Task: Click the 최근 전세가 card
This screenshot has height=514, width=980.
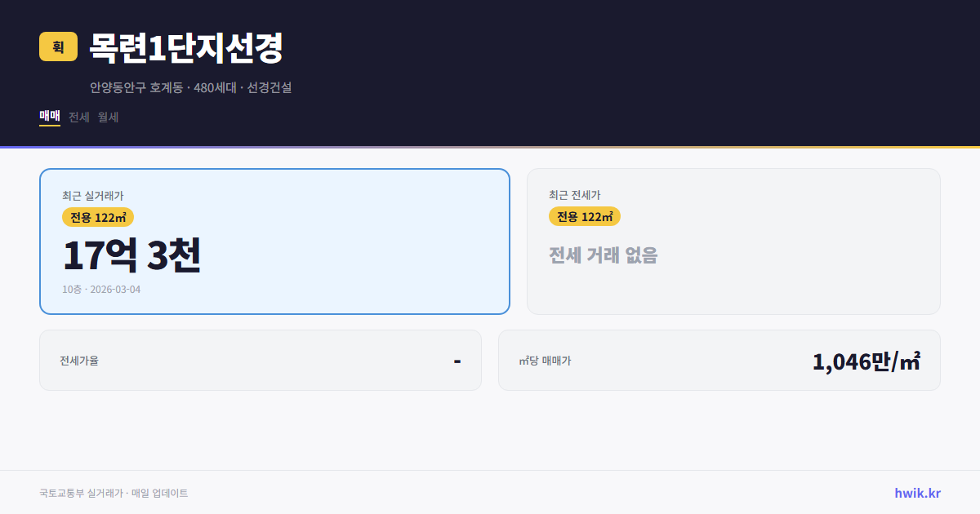Action: pyautogui.click(x=733, y=241)
